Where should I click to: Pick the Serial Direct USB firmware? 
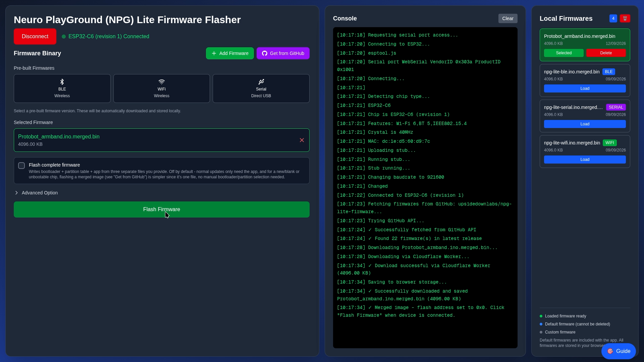coord(261,88)
